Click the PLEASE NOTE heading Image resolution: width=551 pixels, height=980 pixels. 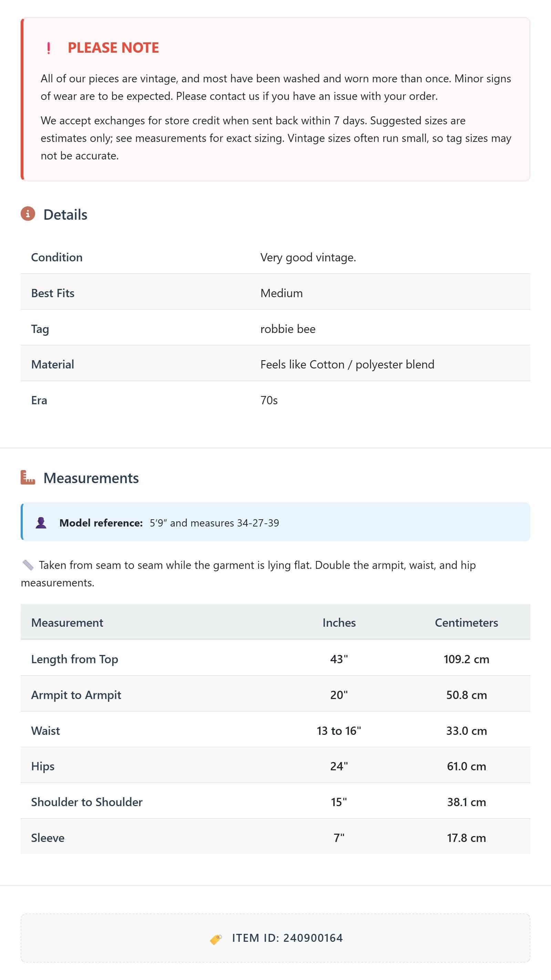113,48
